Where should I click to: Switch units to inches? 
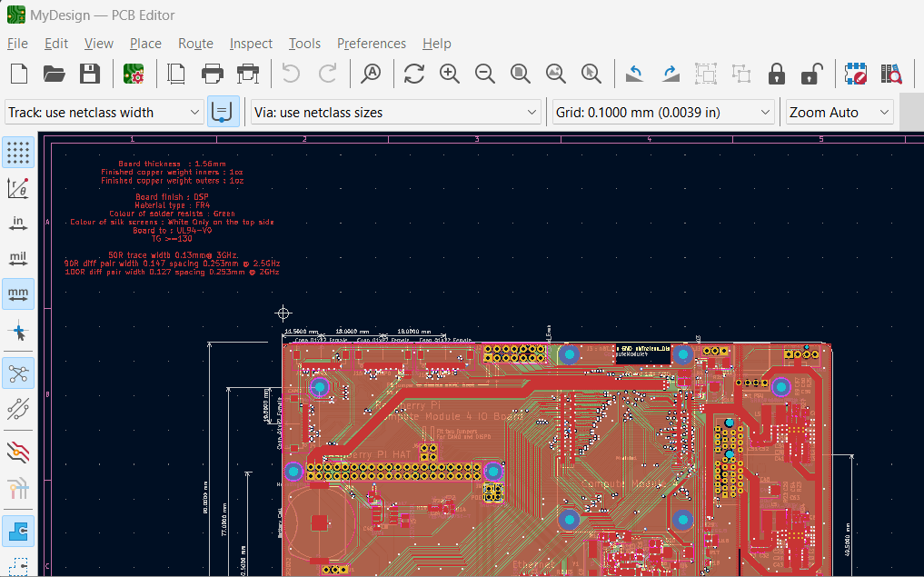[x=18, y=224]
